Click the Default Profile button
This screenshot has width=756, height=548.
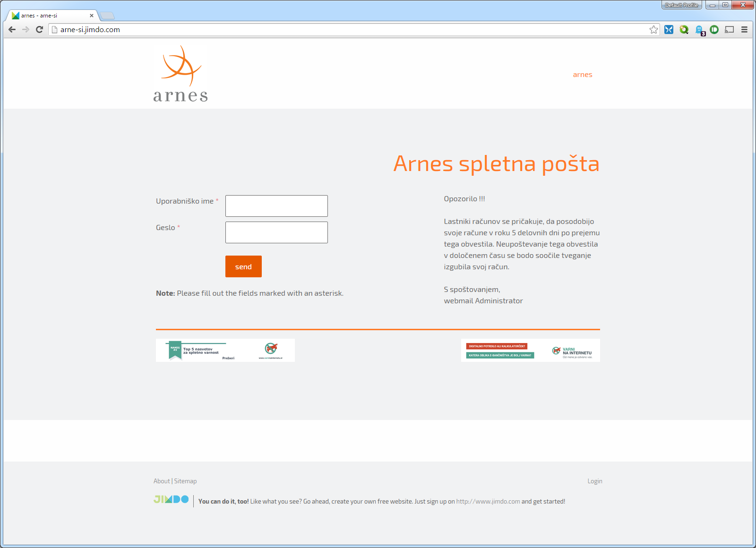coord(681,5)
